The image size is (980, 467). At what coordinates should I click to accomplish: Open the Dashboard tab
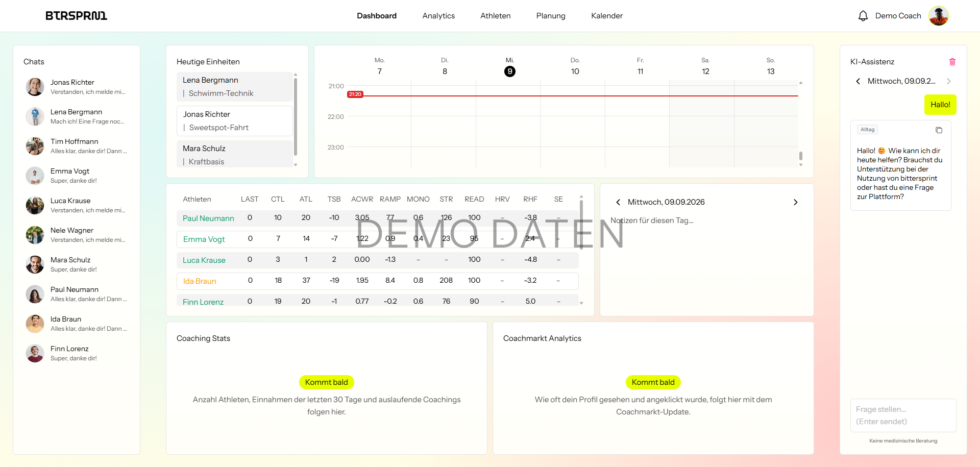377,16
